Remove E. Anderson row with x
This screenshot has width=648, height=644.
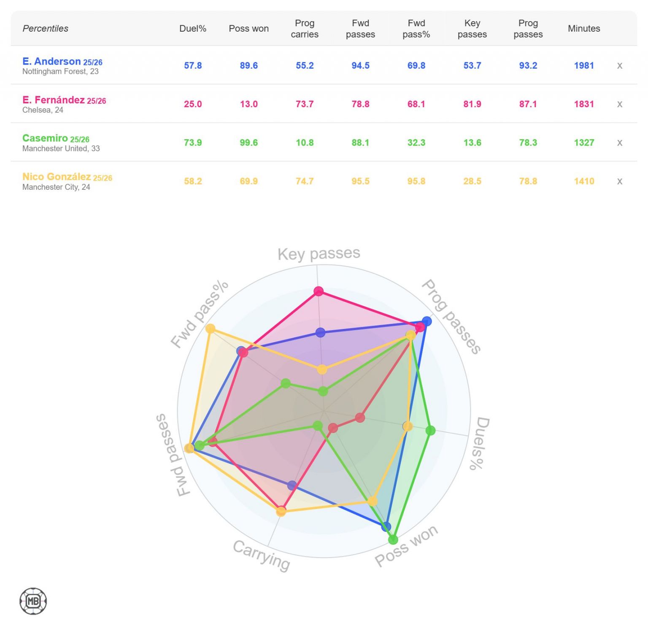[x=619, y=66]
